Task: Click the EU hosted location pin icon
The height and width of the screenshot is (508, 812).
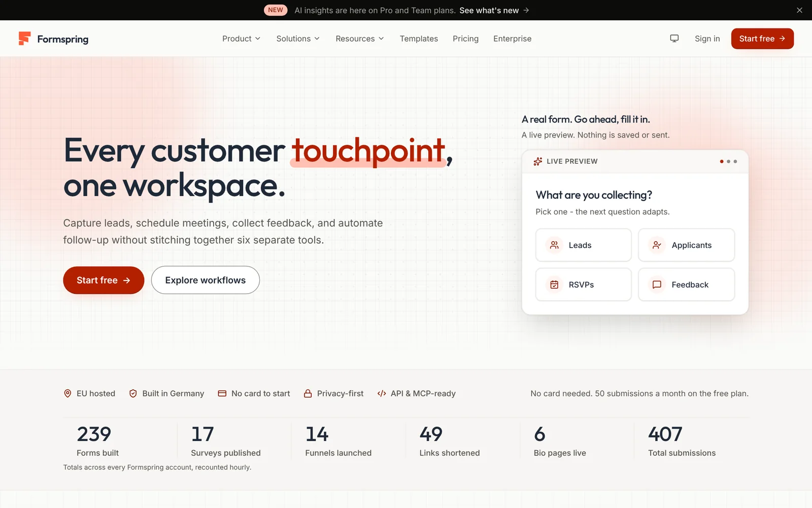Action: pos(67,394)
